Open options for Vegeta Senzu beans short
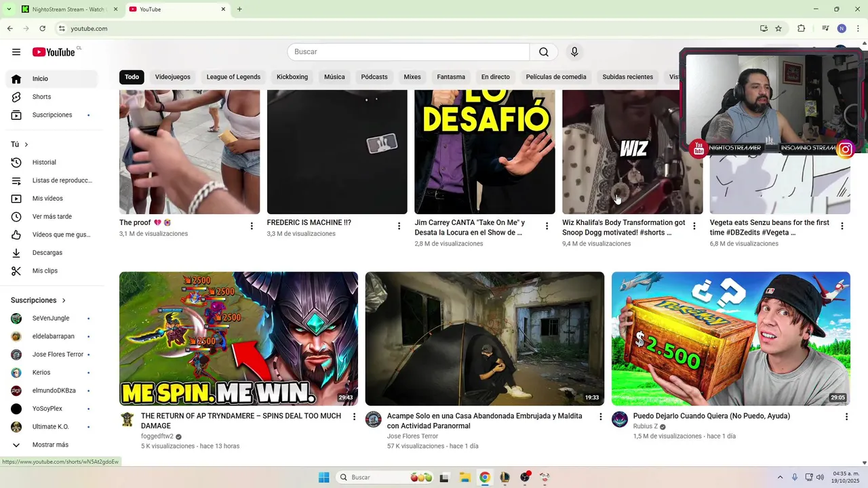 pos(842,226)
